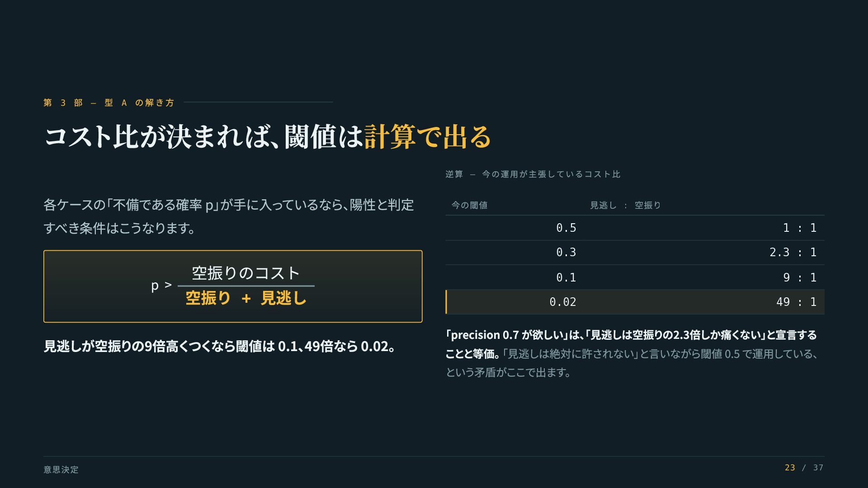
Task: Click the section label 第3部 — 型Aの解き方
Action: point(109,103)
